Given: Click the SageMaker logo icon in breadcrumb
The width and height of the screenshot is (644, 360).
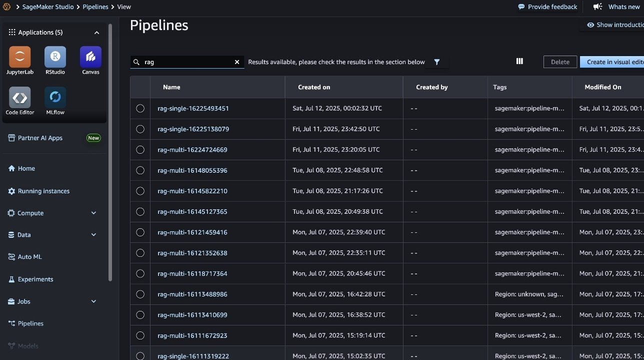Looking at the screenshot, I should (x=7, y=7).
